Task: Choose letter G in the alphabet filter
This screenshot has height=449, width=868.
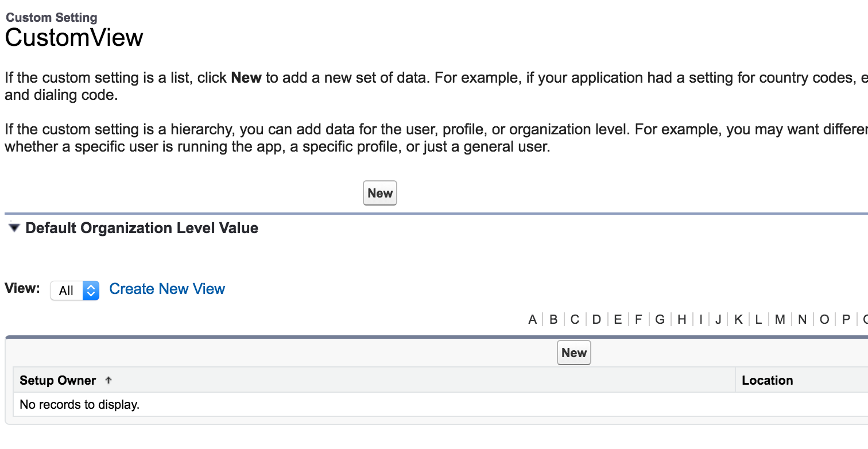Action: pyautogui.click(x=660, y=319)
